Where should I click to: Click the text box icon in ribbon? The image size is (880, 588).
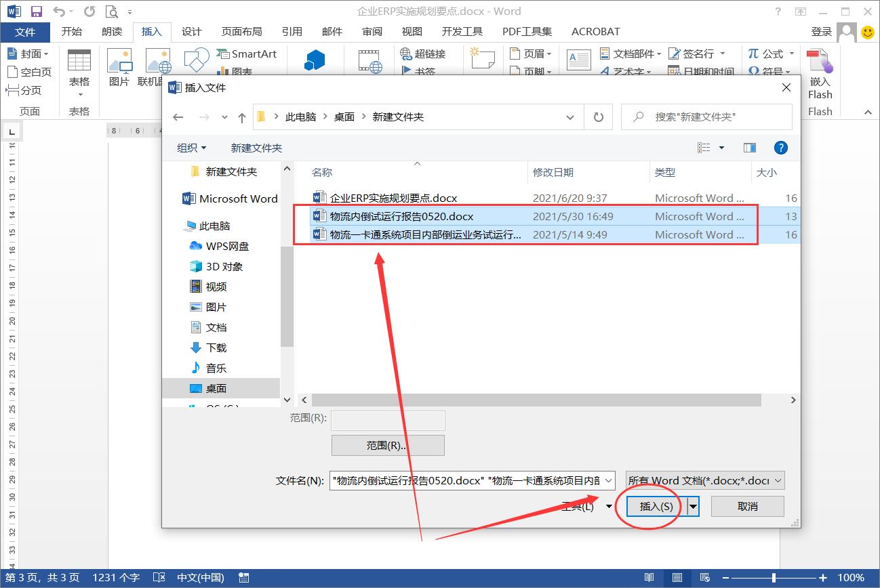[578, 60]
